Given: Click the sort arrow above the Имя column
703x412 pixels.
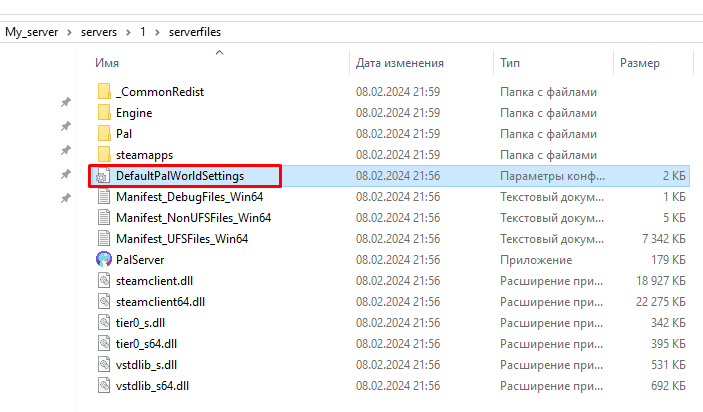Looking at the screenshot, I should 219,52.
